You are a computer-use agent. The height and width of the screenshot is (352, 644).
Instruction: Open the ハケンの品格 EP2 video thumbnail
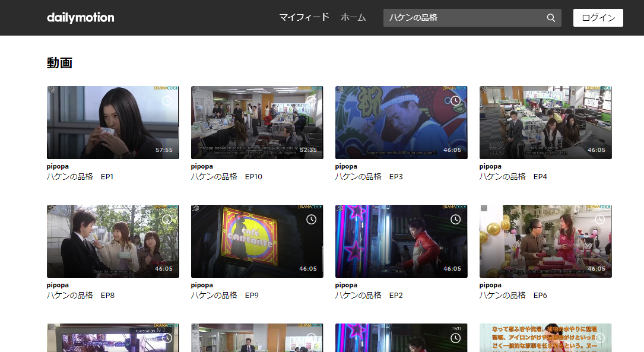(x=401, y=241)
